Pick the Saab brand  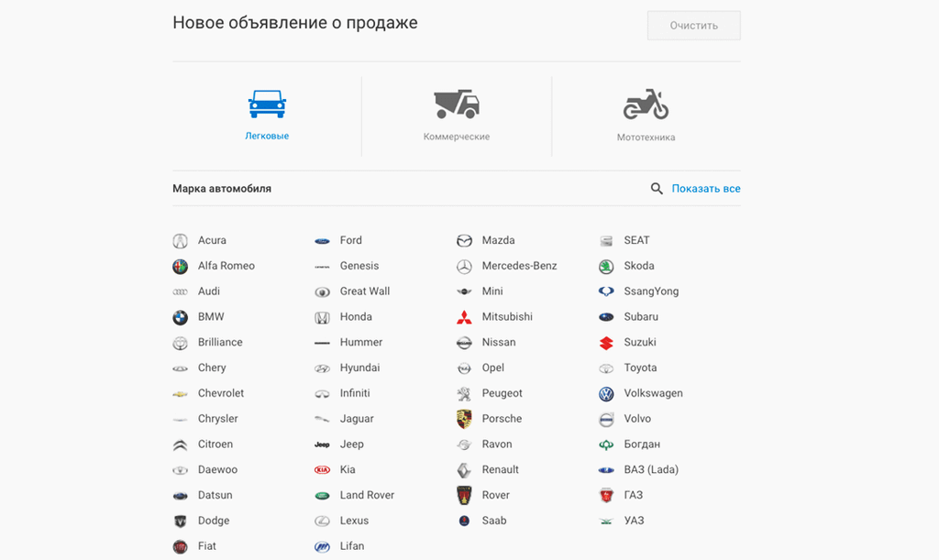tap(494, 521)
